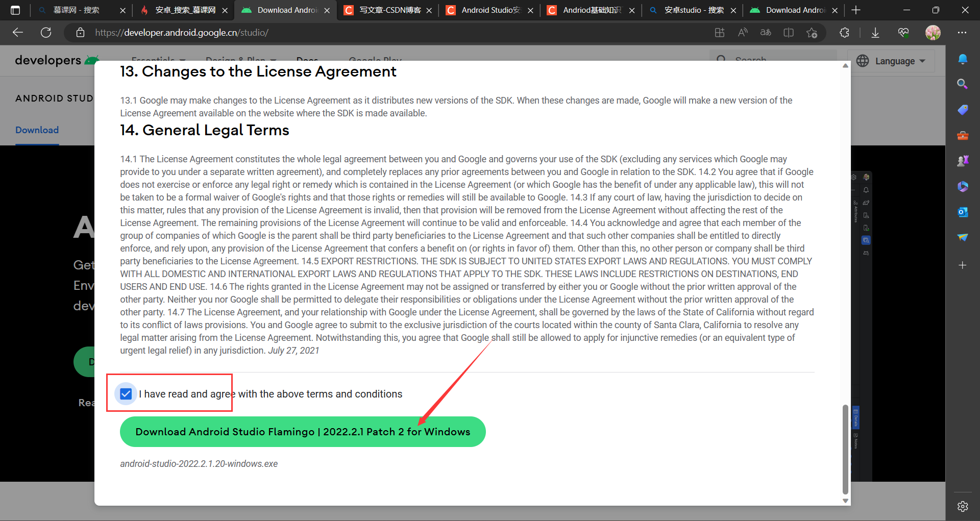Screen dimensions: 980x521
Task: Close the 慕课网 - 搜索 tab
Action: [x=122, y=10]
